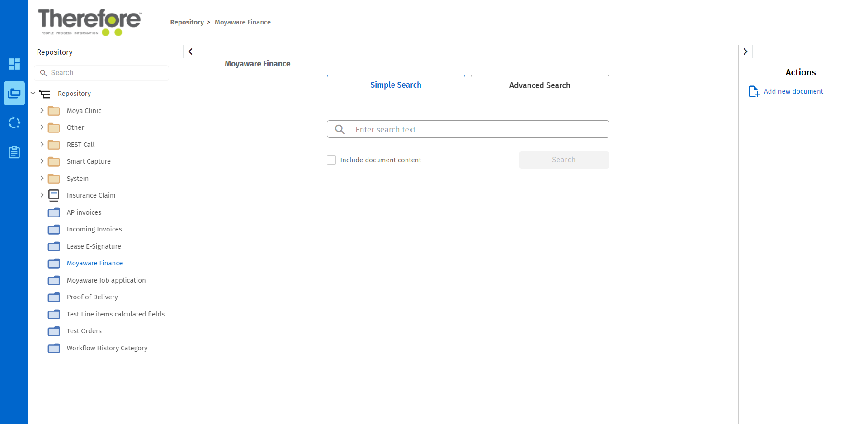Click the System folder icon

pyautogui.click(x=54, y=179)
